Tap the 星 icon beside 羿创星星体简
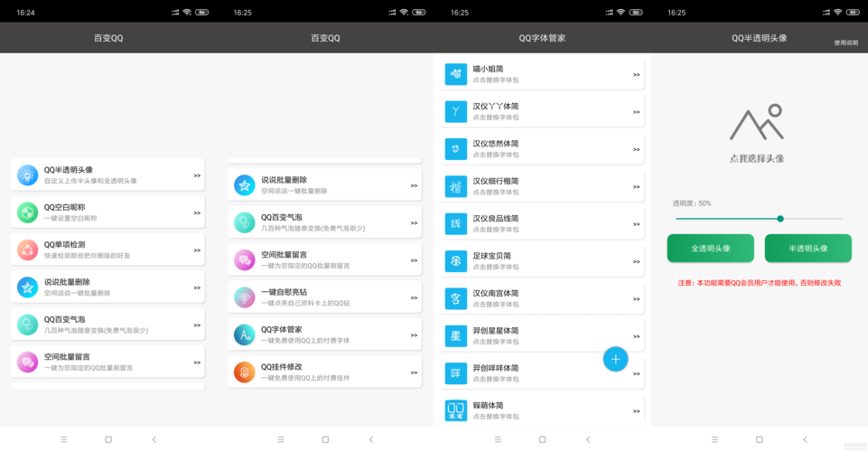This screenshot has width=868, height=452. [455, 335]
